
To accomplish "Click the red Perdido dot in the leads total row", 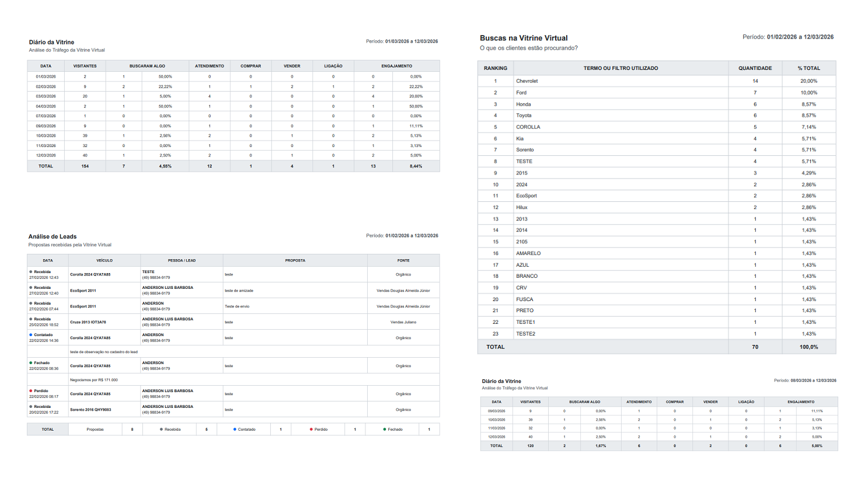I will tap(311, 429).
